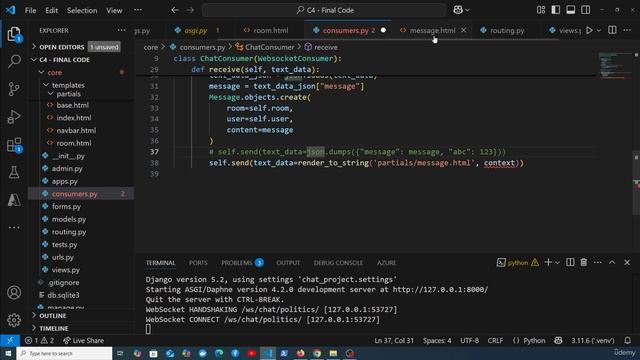Split the editor to the right
Viewport: 640px width, 360px height.
click(x=612, y=30)
